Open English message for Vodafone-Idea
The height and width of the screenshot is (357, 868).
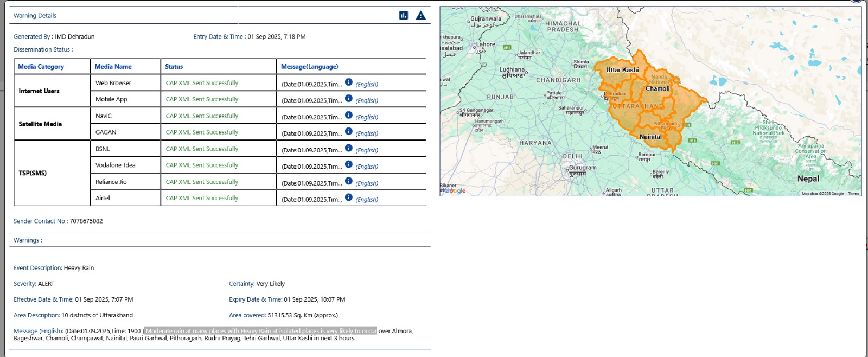pos(367,167)
